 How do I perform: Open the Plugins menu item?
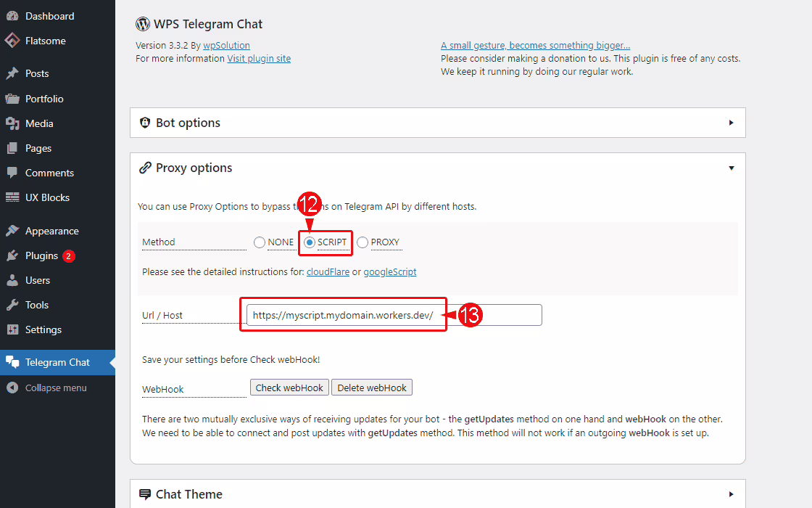tap(41, 255)
